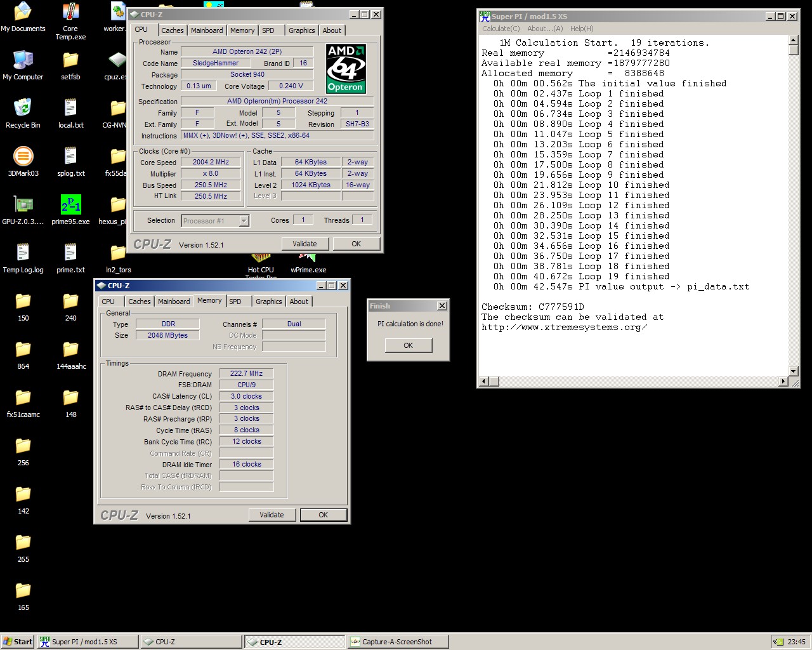Open Help(H) menu in Super PI
This screenshot has width=812, height=650.
click(582, 29)
